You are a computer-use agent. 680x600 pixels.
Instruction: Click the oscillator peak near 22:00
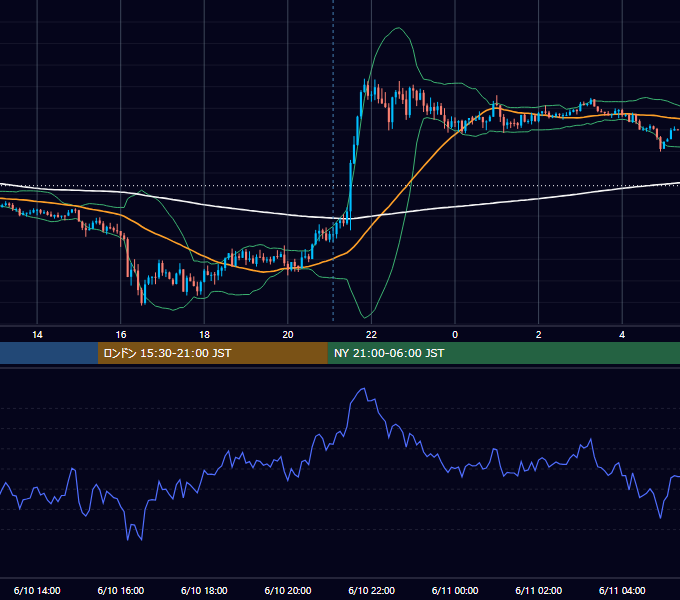[x=363, y=389]
